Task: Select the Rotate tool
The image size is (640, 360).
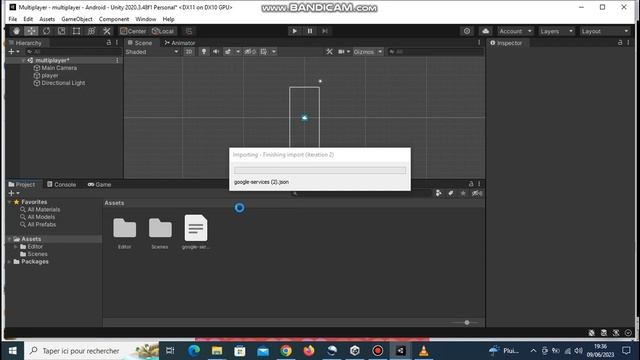Action: pyautogui.click(x=46, y=31)
